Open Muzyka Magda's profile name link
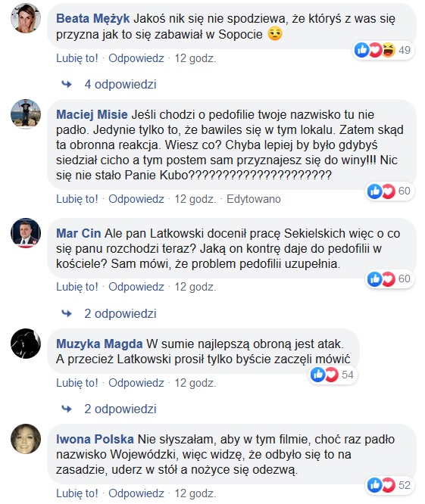425x504 pixels. 99,344
